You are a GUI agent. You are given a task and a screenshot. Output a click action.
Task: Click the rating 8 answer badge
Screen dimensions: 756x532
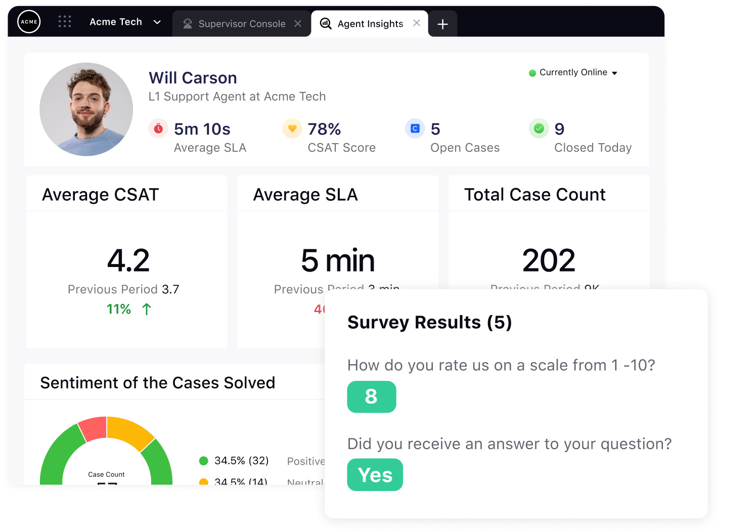pos(372,397)
